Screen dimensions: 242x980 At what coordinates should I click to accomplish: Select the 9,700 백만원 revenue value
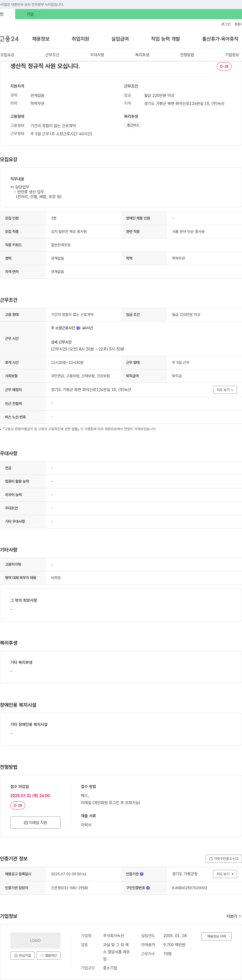174,945
